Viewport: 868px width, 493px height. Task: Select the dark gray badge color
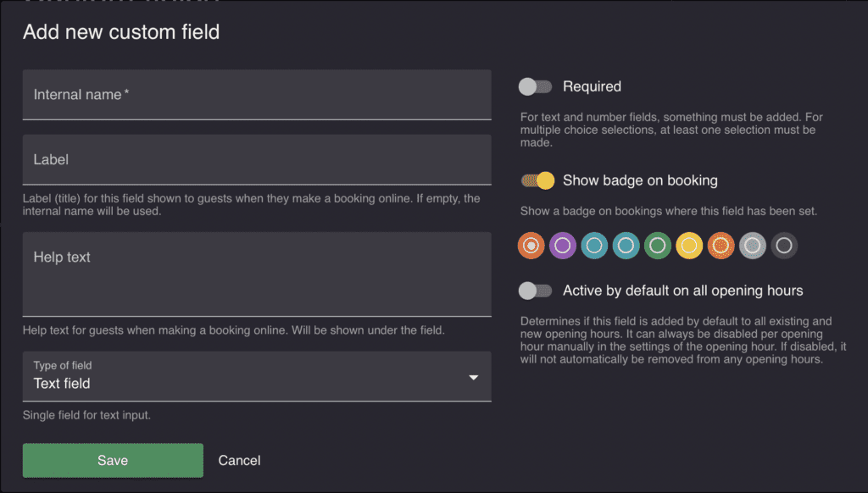tap(783, 245)
